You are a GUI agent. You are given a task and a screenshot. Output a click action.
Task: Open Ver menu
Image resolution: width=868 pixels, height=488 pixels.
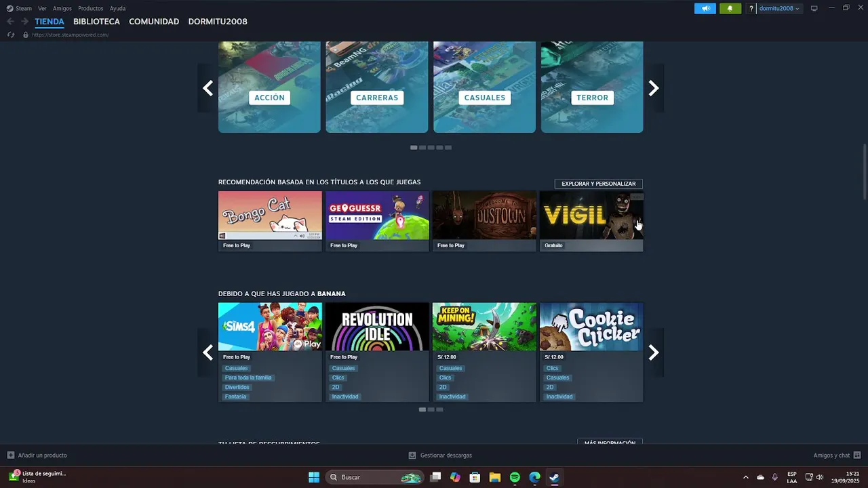(42, 8)
